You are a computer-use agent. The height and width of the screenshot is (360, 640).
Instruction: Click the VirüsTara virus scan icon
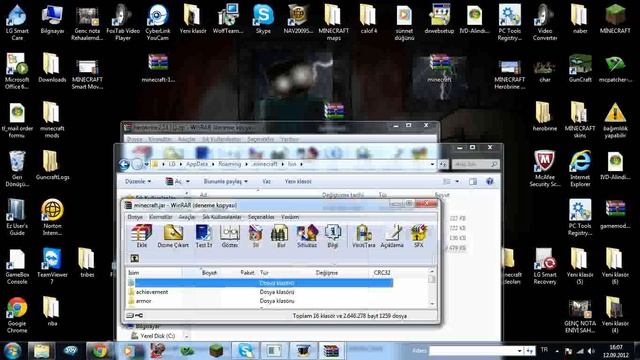[x=363, y=236]
